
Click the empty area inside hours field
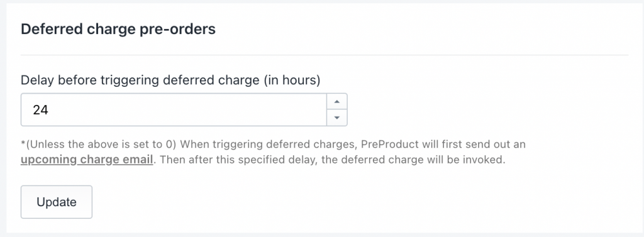(x=185, y=109)
